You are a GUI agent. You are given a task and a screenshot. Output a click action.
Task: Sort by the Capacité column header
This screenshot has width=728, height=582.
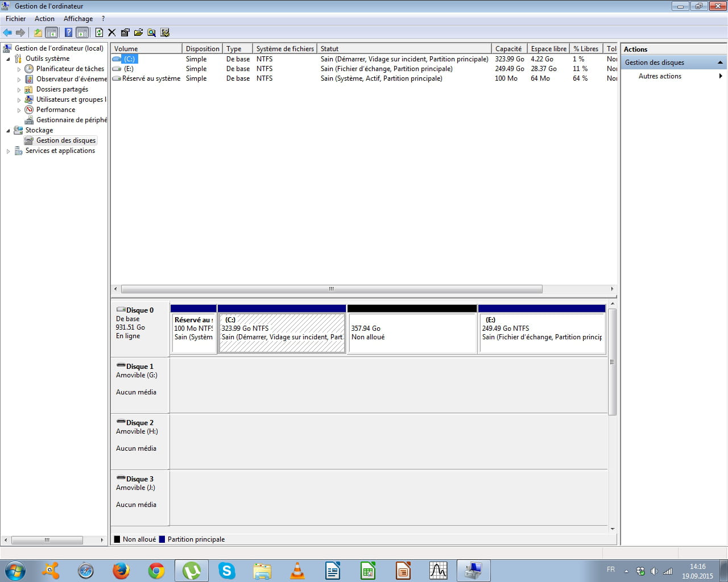[x=509, y=49]
